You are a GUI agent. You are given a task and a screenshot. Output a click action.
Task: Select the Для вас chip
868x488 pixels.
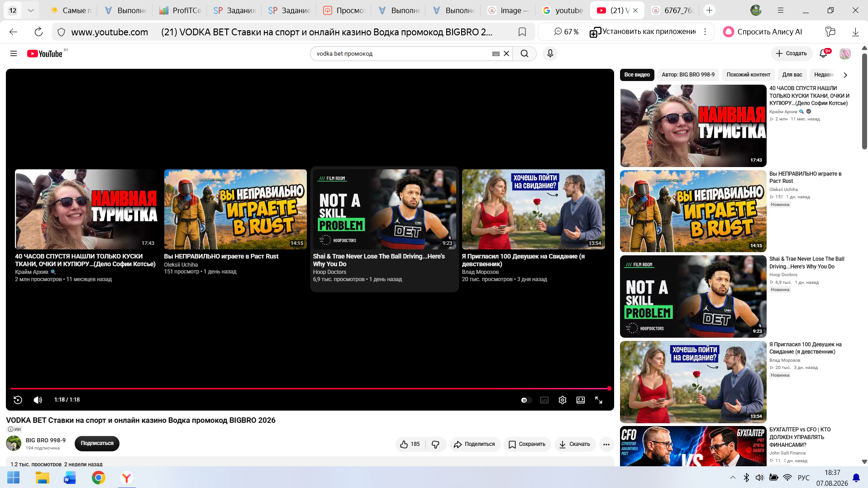click(792, 75)
